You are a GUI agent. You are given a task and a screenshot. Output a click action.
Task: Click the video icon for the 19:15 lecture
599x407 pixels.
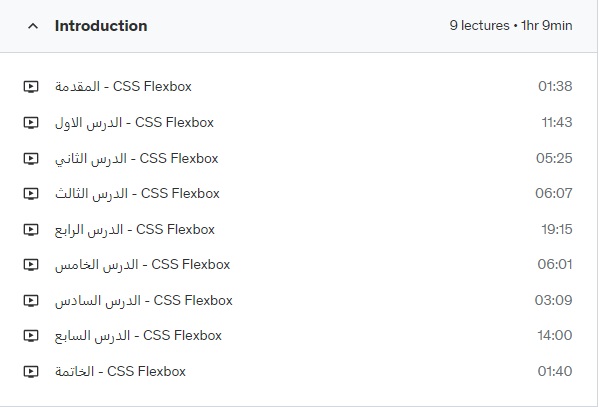click(x=31, y=230)
